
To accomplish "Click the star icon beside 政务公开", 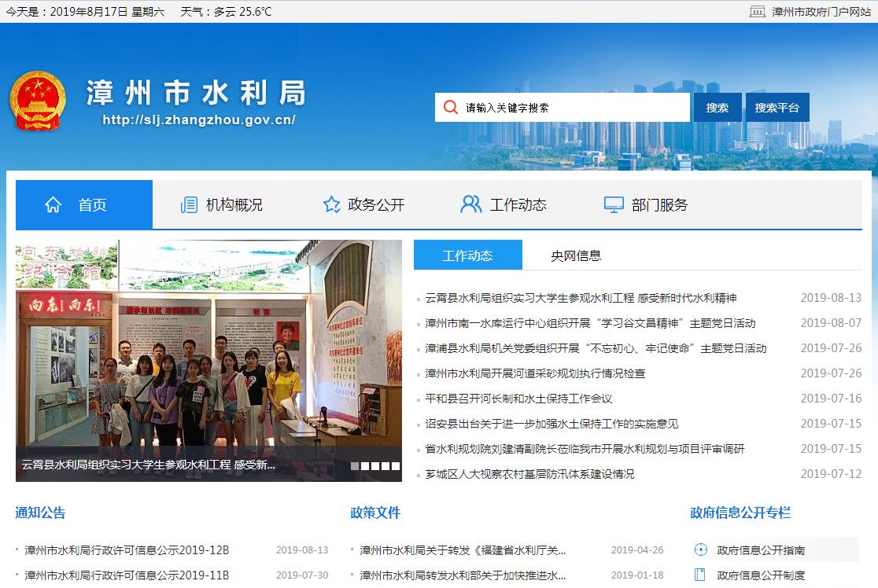I will pos(331,205).
